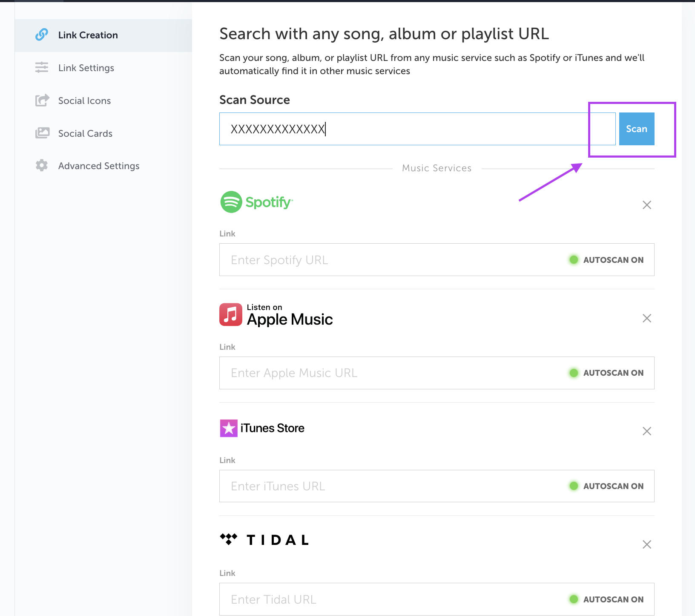Viewport: 695px width, 616px height.
Task: Click the Apple Music logo
Action: (276, 315)
